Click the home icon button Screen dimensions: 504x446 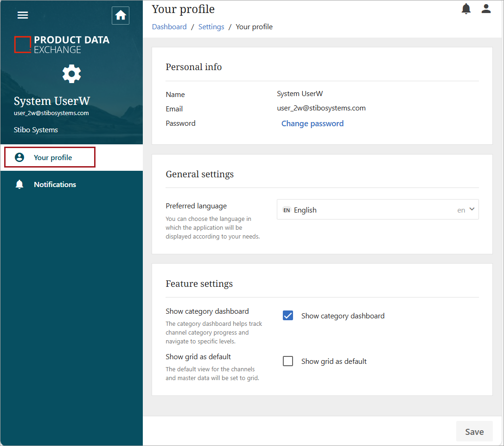coord(121,15)
